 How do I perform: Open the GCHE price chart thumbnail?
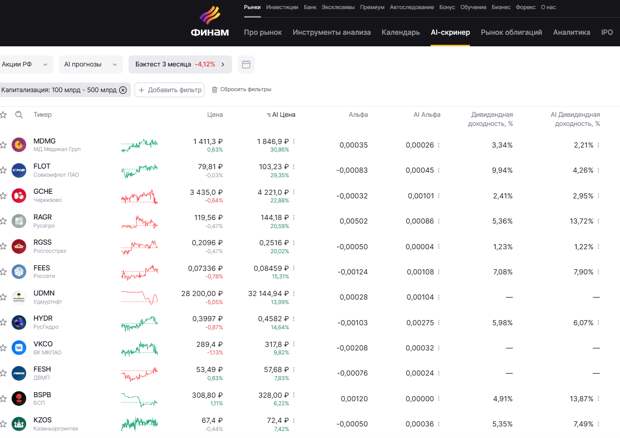coord(139,196)
